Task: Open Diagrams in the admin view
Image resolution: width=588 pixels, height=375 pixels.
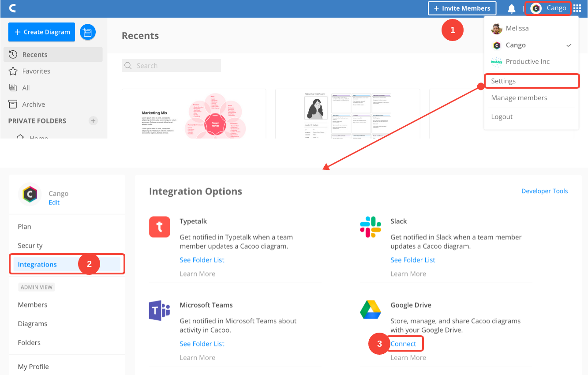Action: coord(33,324)
